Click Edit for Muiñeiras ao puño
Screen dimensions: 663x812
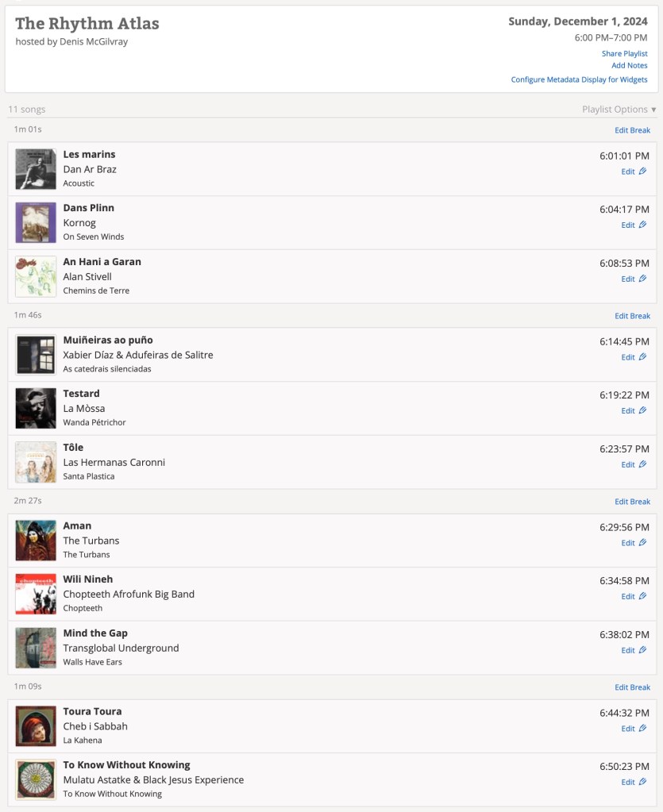[628, 357]
